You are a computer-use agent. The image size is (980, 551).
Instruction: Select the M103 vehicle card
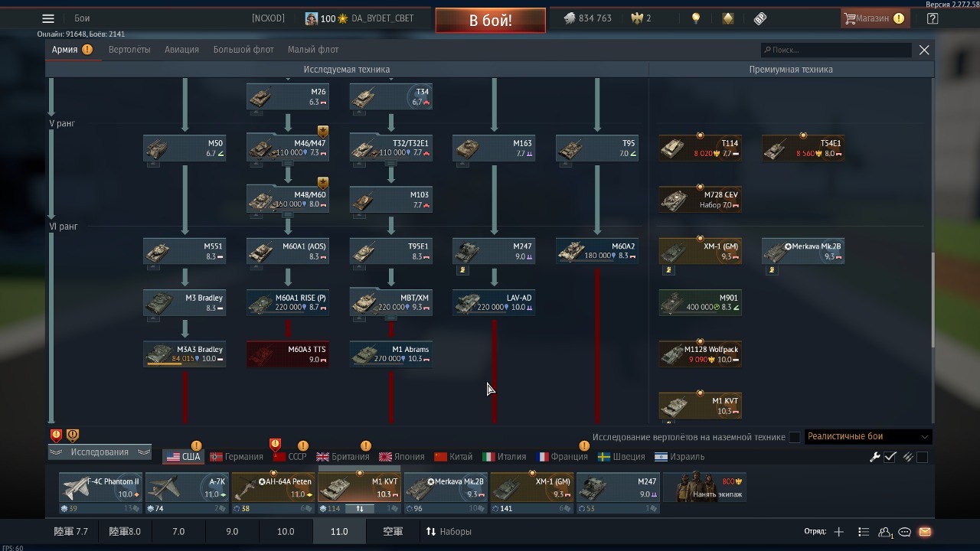391,200
